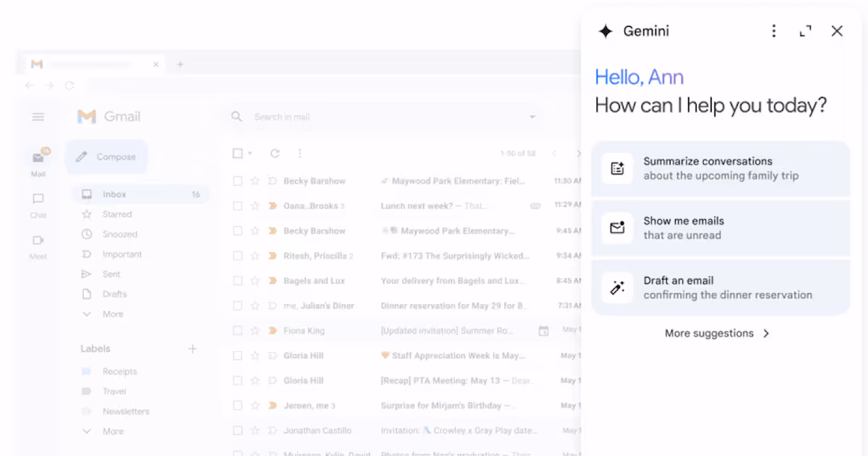Refresh the inbox with the reload icon
Image resolution: width=868 pixels, height=456 pixels.
[274, 153]
